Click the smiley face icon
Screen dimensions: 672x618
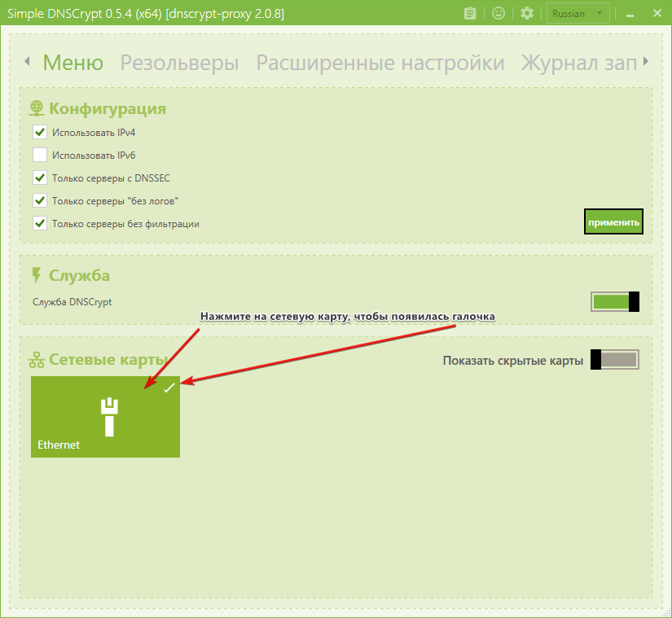(498, 13)
